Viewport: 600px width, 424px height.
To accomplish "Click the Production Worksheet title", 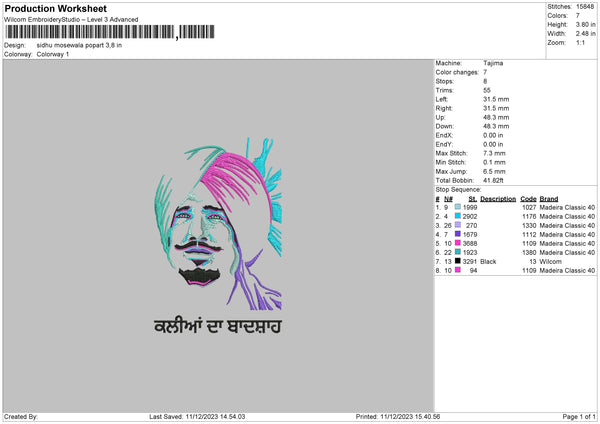I will tap(55, 8).
